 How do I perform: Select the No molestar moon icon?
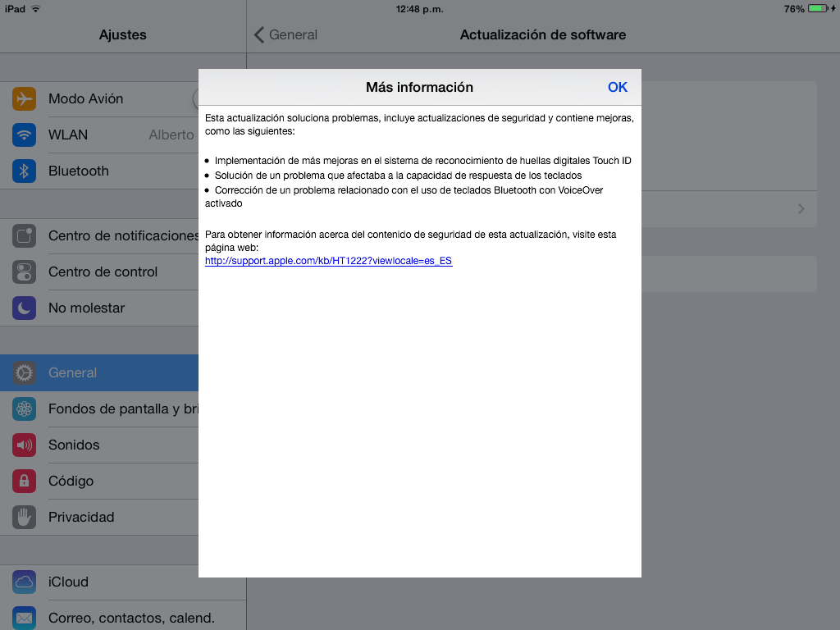pos(24,308)
